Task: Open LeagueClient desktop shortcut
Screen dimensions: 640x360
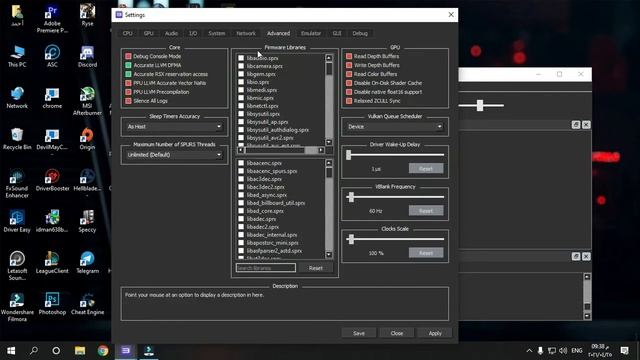Action: click(52, 262)
